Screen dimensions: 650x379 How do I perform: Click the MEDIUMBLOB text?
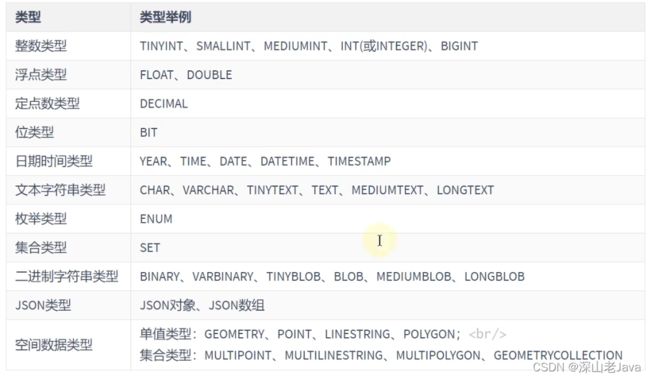[x=414, y=277]
